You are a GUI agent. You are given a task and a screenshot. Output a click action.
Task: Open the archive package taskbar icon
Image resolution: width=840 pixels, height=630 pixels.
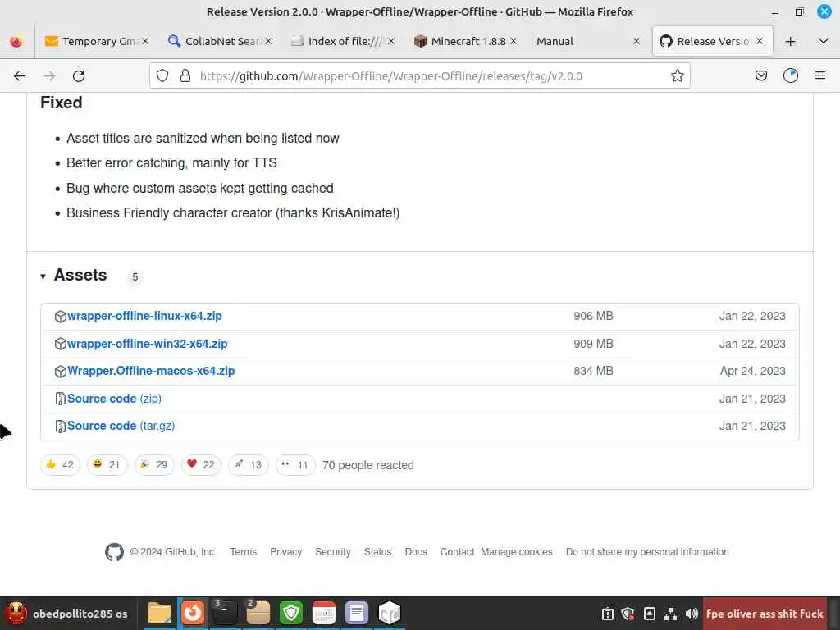pos(258,614)
